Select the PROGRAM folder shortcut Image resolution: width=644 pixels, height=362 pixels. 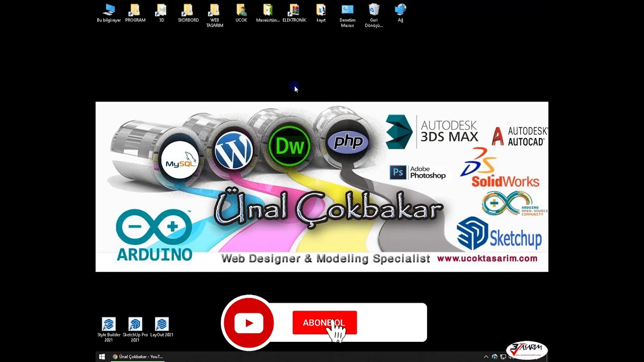pos(135,13)
